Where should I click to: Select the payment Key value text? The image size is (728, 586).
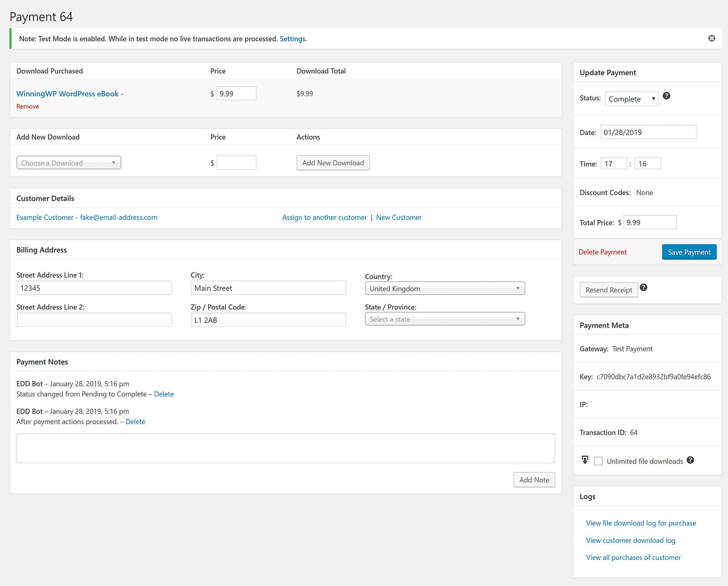(x=653, y=376)
